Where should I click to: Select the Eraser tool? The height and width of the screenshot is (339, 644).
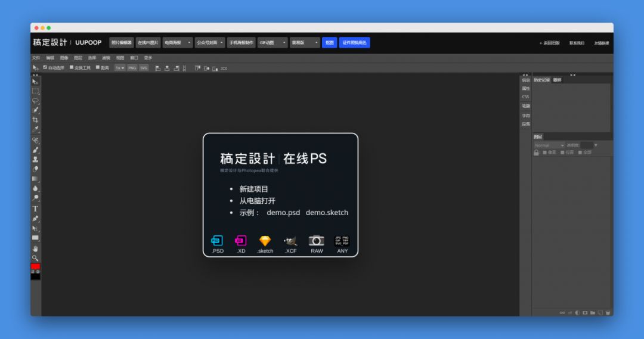pos(35,169)
